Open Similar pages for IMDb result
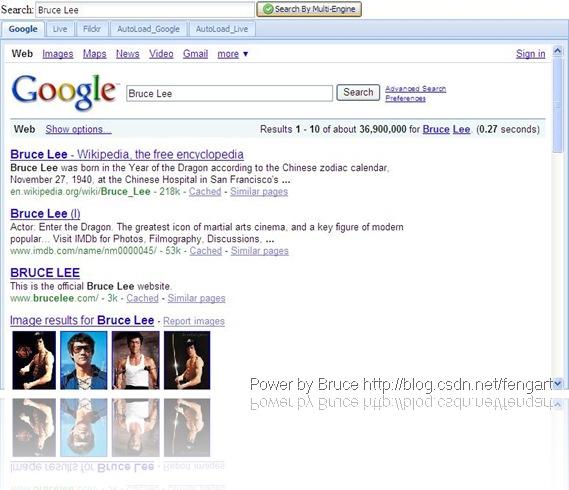Image resolution: width=569 pixels, height=490 pixels. click(260, 250)
